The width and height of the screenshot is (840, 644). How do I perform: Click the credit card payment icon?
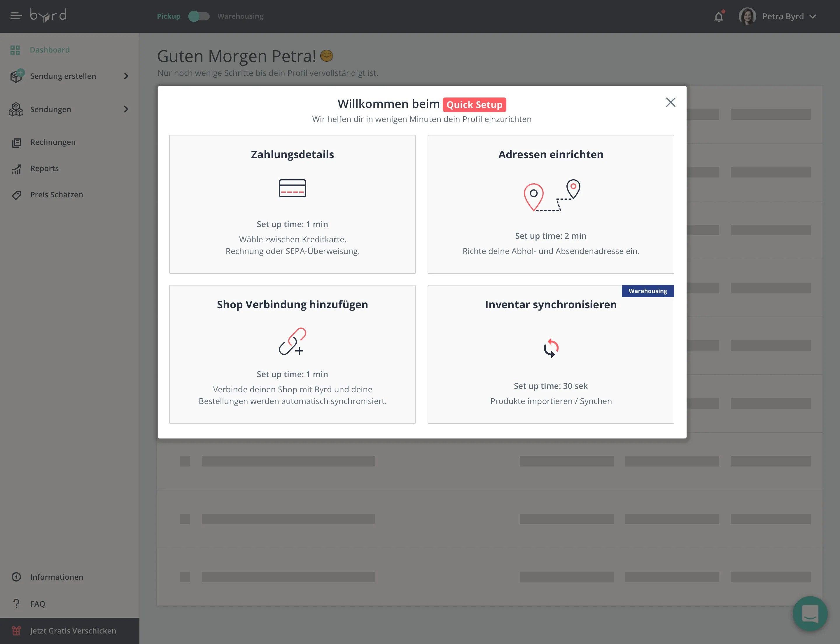click(292, 188)
